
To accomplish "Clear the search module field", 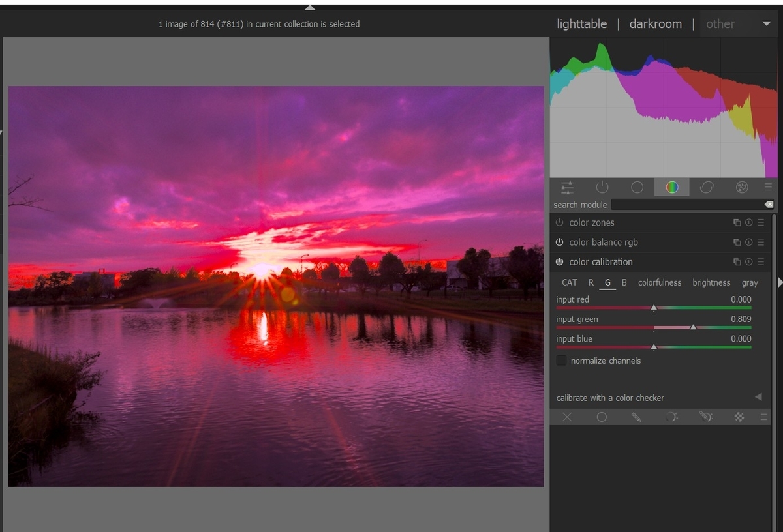I will click(x=769, y=205).
